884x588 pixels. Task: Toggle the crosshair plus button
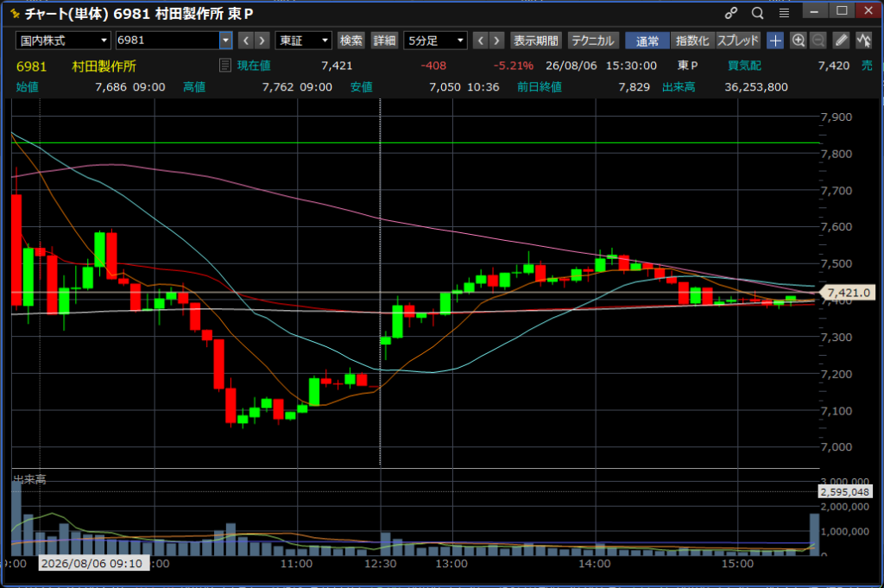point(775,41)
